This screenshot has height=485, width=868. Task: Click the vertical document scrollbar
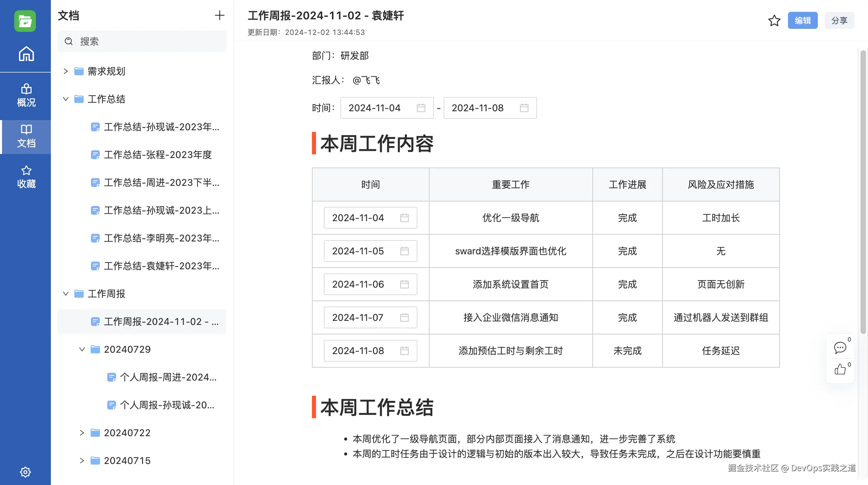863,192
